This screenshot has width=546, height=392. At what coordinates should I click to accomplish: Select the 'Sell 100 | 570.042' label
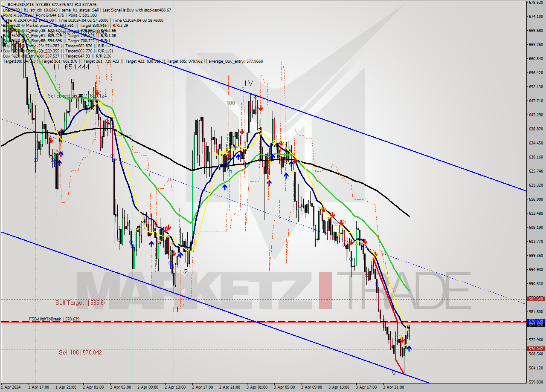80,352
